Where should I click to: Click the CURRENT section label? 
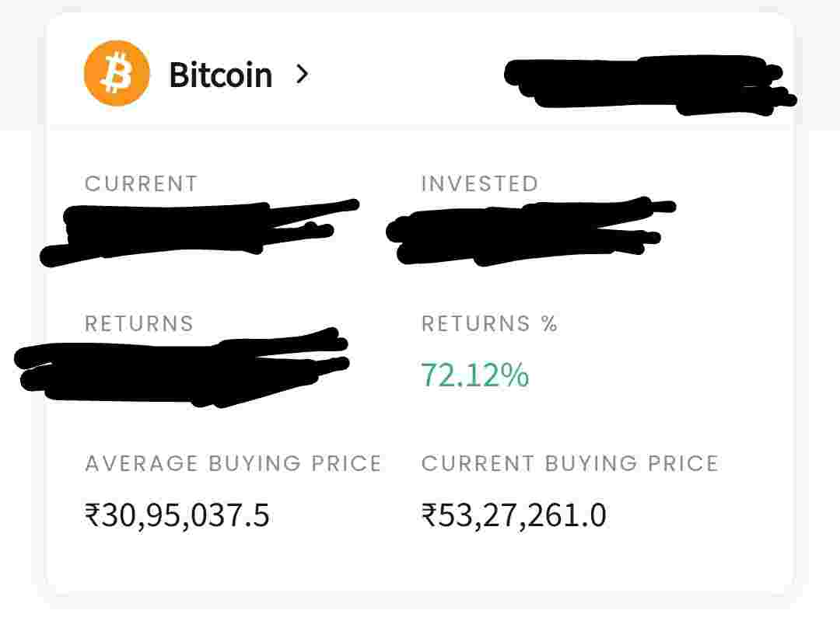point(139,184)
